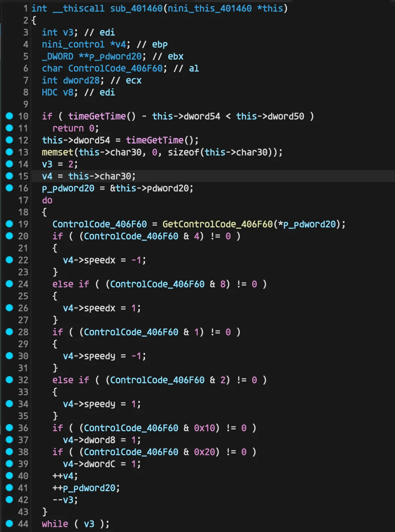Select the 0x20 constant on line 38
Screen dimensions: 395x532
[x=205, y=452]
